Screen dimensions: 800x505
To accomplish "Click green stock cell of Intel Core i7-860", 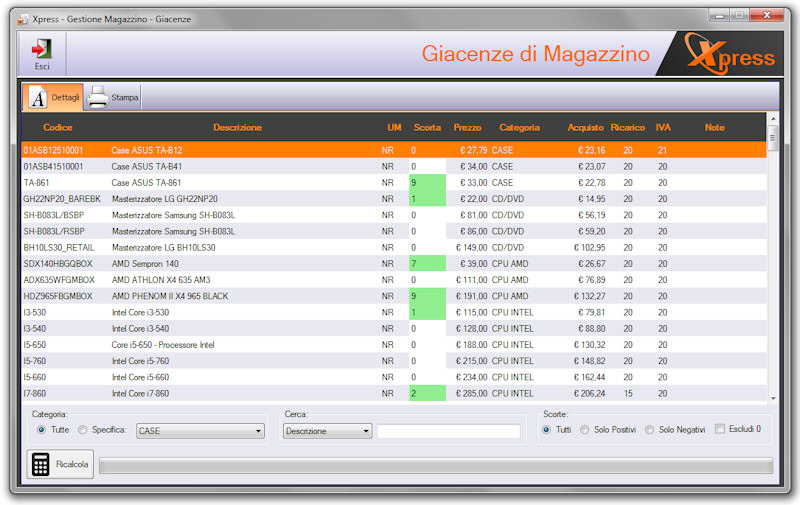I will coord(428,393).
